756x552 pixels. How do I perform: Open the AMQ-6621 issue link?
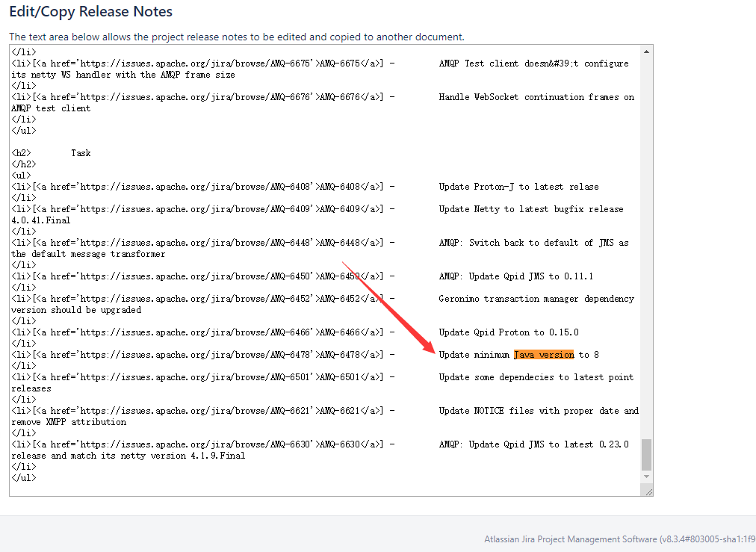click(338, 410)
